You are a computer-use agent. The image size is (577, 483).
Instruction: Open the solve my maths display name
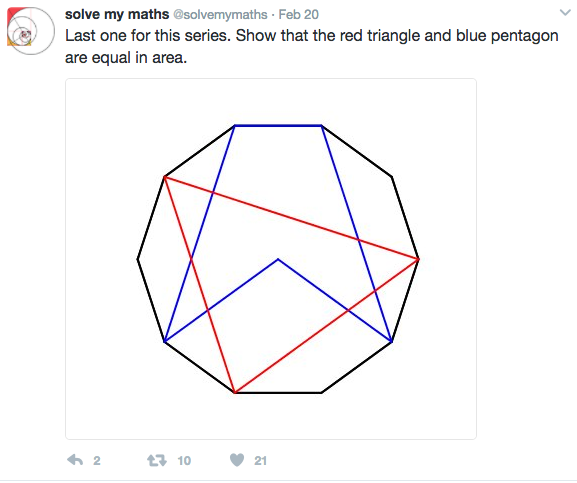117,14
